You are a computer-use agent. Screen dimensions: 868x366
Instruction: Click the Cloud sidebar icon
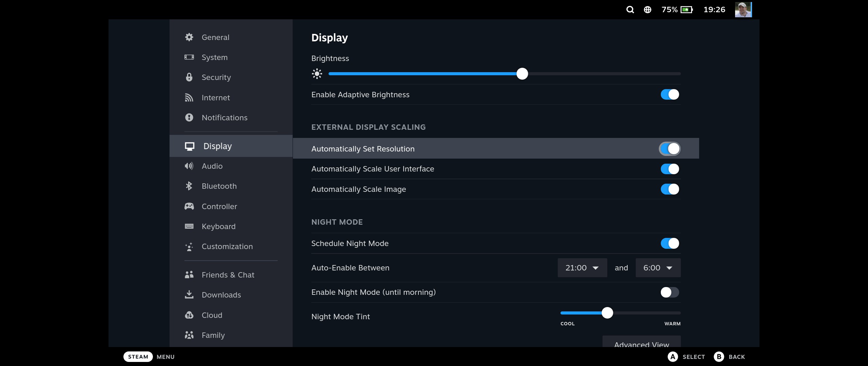point(189,315)
